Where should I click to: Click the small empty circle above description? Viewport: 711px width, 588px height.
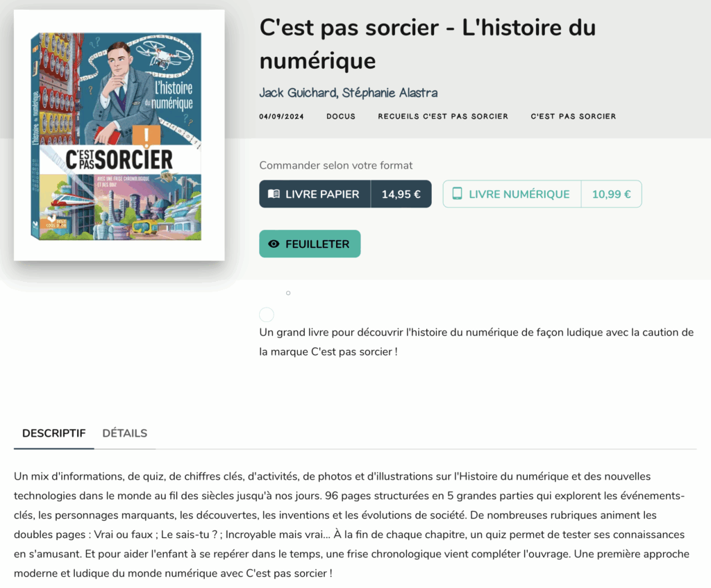tap(288, 294)
